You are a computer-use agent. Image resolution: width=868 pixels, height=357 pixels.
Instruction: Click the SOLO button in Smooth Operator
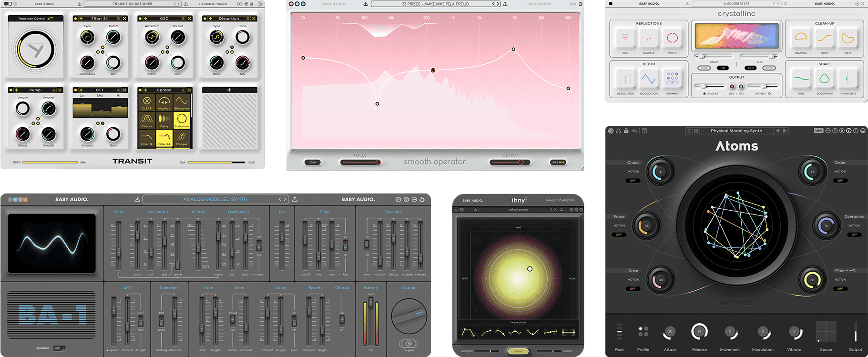(x=313, y=163)
